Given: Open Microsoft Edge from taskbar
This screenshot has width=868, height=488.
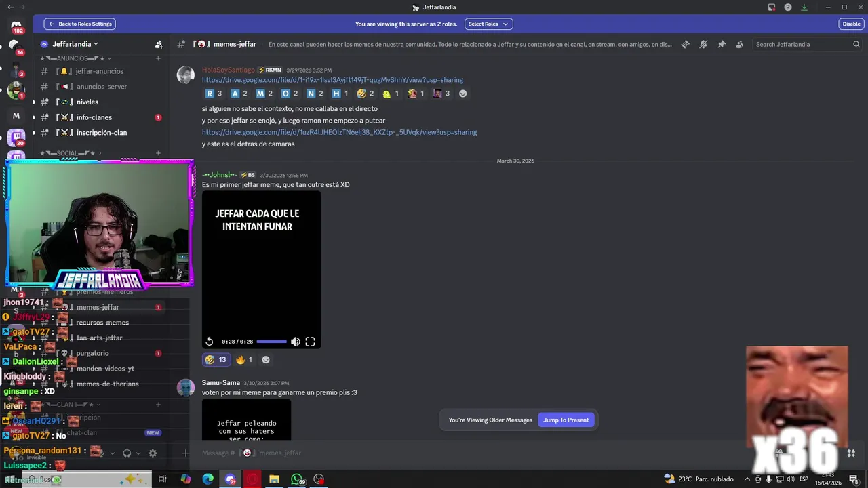Looking at the screenshot, I should click(208, 479).
